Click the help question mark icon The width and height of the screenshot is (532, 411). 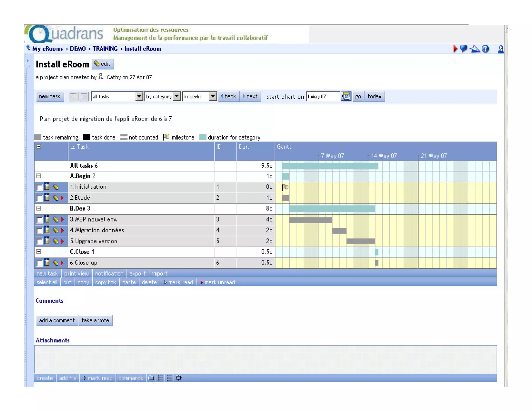(485, 49)
